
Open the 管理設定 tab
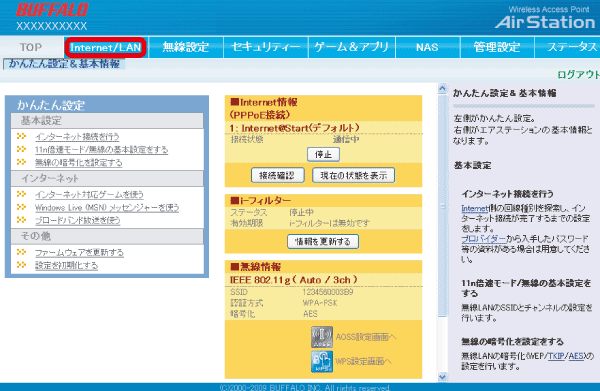pos(497,47)
